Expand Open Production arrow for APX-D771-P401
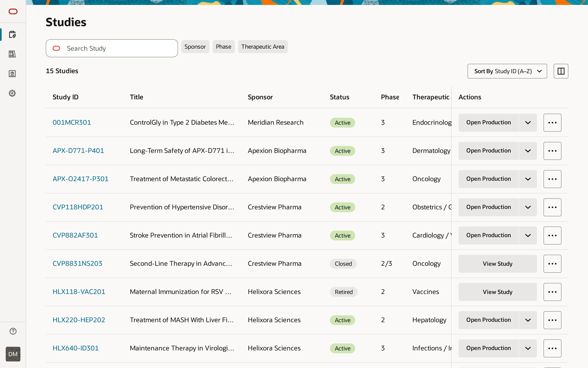588x368 pixels. (x=528, y=151)
